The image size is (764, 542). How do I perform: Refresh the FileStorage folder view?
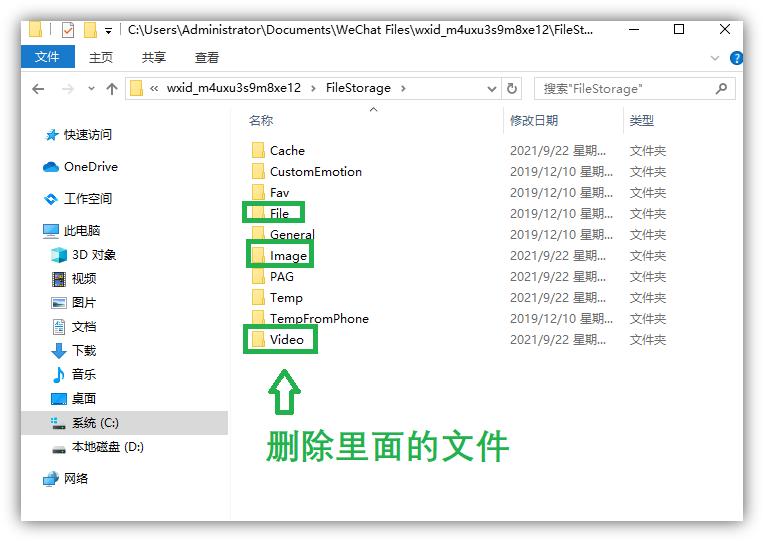point(512,89)
